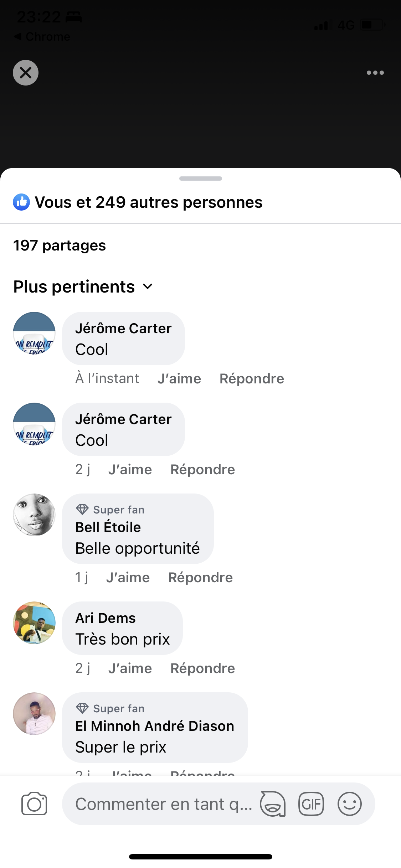Like Jérôme Carter's newest Cool comment
The width and height of the screenshot is (401, 868).
(x=179, y=379)
